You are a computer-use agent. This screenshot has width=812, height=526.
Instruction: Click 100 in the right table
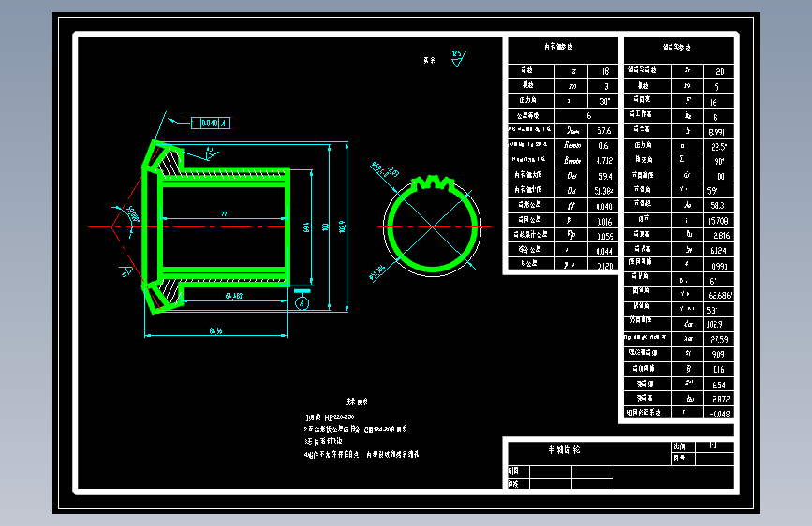click(x=719, y=177)
